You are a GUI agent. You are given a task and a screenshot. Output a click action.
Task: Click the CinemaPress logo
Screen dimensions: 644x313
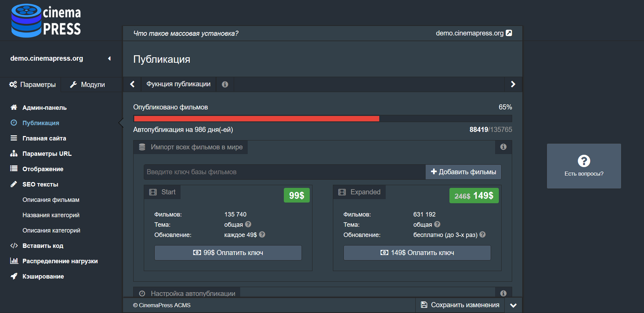(46, 20)
